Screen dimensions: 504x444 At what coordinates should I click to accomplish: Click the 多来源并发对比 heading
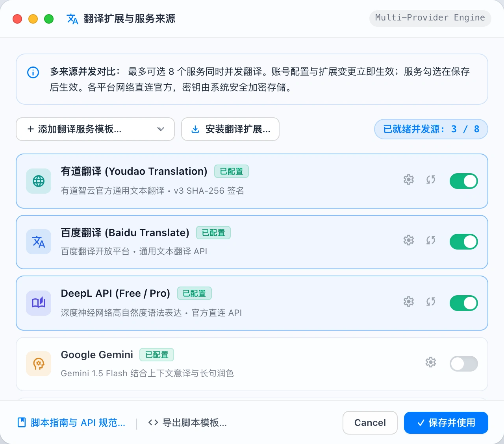tap(85, 72)
